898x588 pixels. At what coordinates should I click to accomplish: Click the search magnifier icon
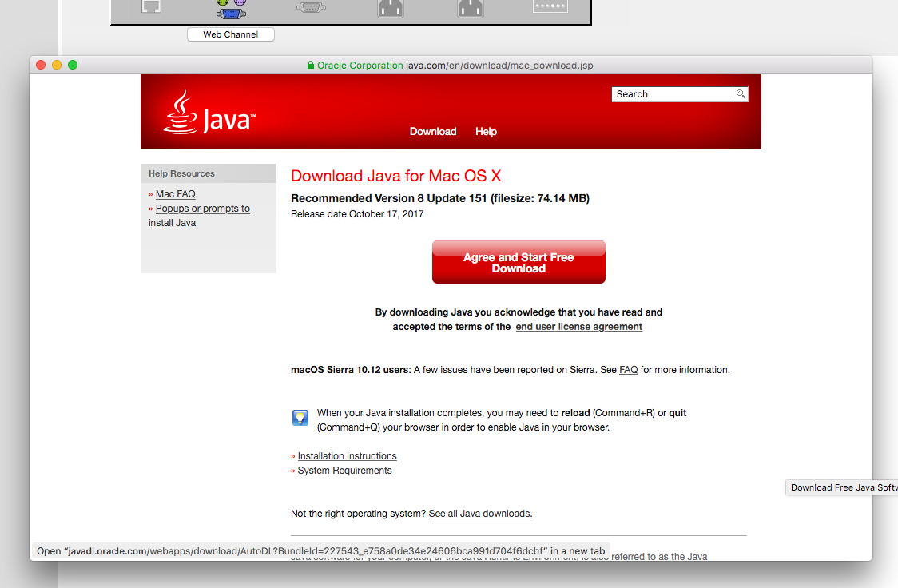point(741,94)
